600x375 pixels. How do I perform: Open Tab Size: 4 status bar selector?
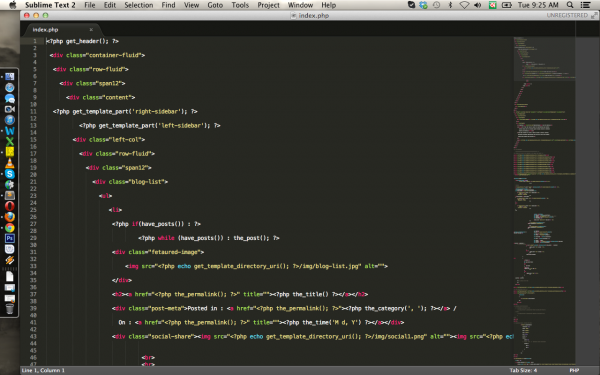[523, 370]
